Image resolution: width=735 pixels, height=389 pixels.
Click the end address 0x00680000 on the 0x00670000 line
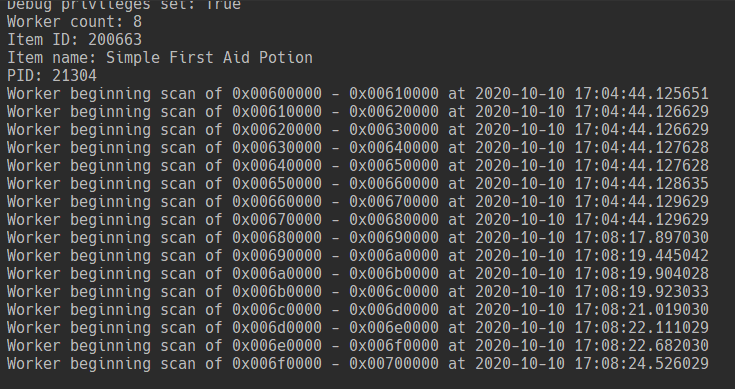point(394,220)
